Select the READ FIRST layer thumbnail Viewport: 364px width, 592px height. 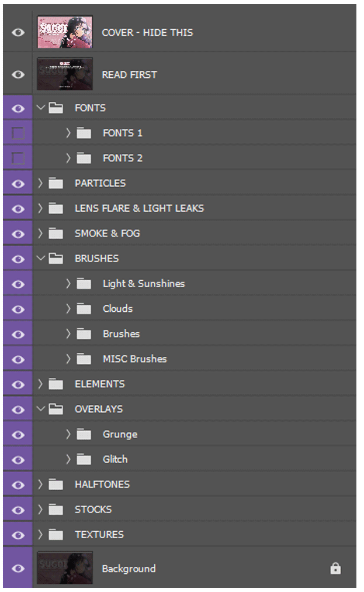pos(64,74)
